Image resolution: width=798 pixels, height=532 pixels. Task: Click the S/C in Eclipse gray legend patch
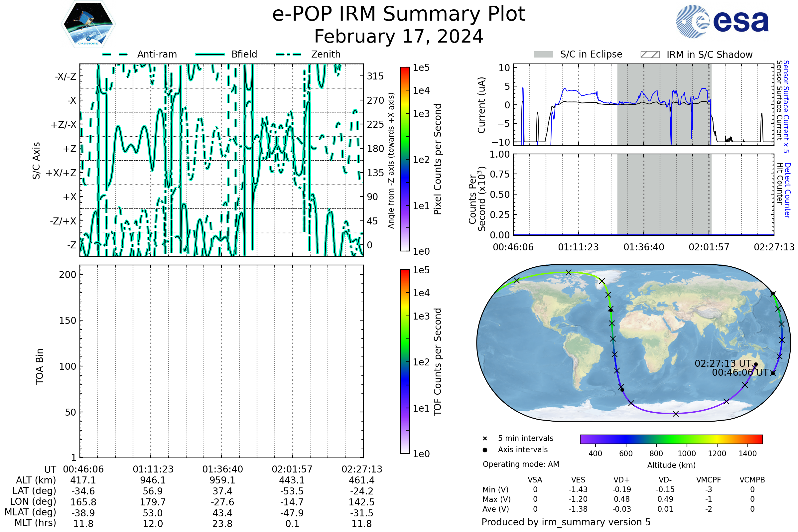pos(544,55)
